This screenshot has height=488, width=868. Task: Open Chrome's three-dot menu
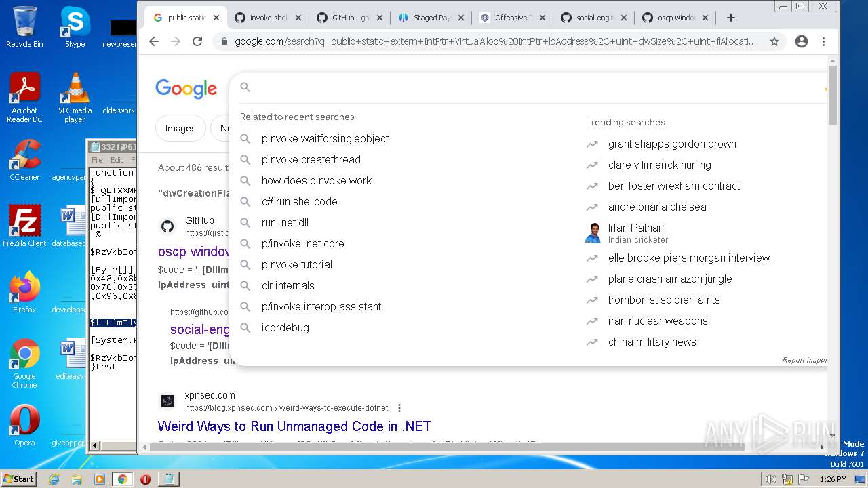pos(823,41)
